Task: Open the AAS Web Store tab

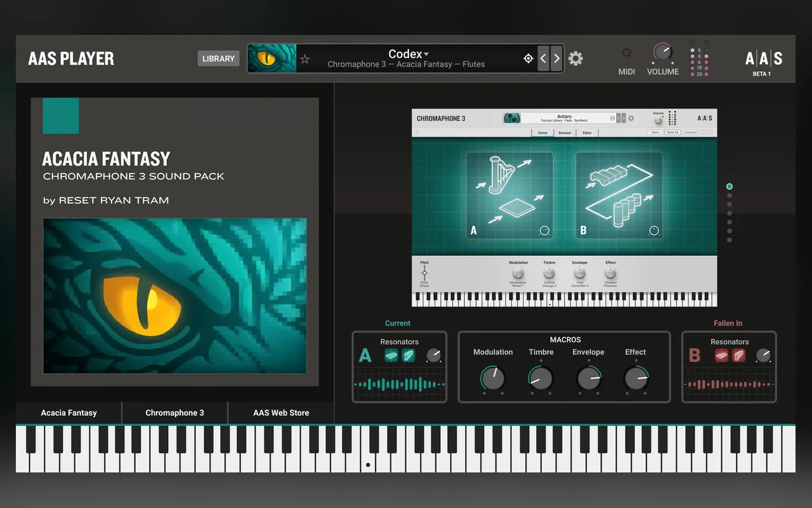Action: coord(281,413)
